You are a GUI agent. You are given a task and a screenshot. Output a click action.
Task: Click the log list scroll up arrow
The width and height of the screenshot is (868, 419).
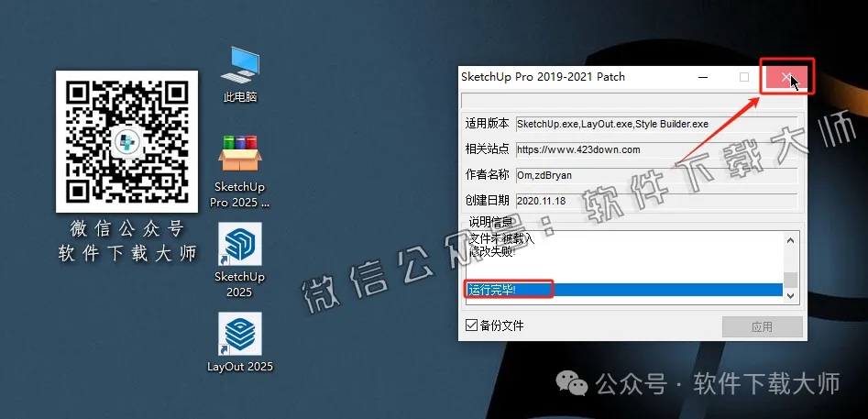[x=790, y=240]
